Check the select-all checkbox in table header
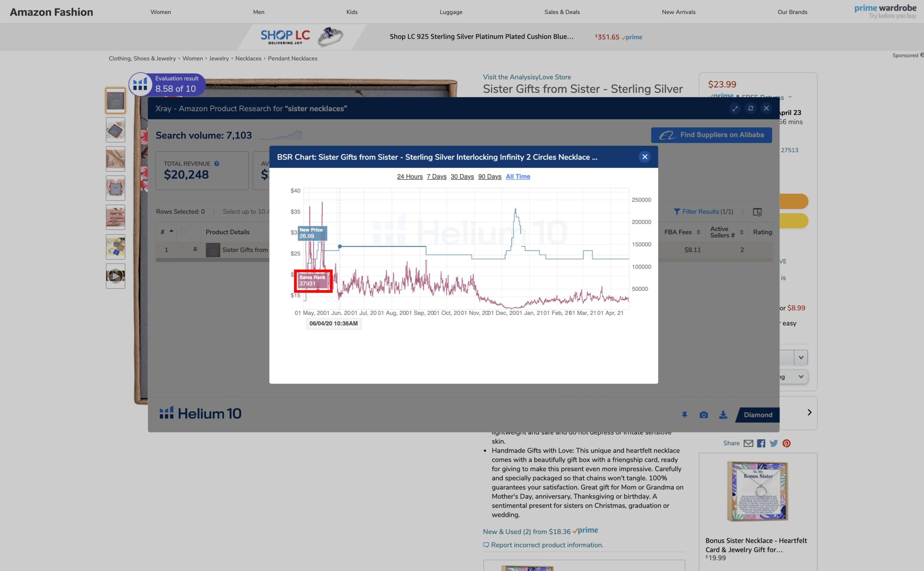This screenshot has height=571, width=924. [x=183, y=232]
